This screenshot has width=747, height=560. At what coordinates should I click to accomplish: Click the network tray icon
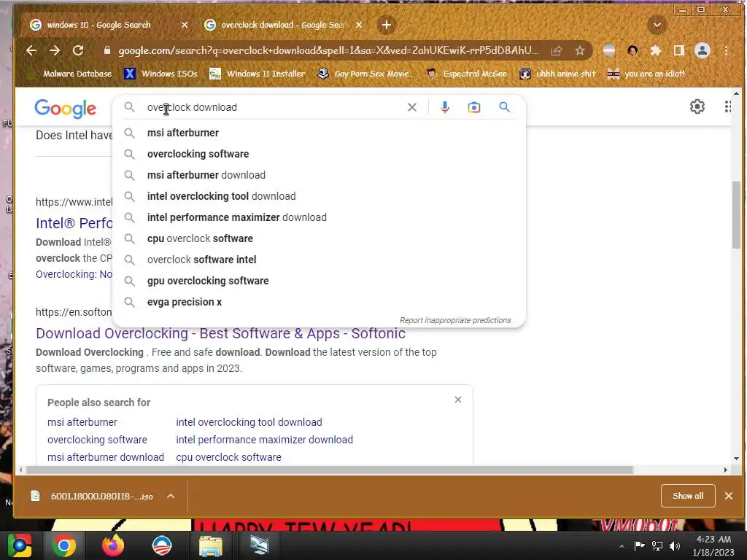[x=657, y=545]
